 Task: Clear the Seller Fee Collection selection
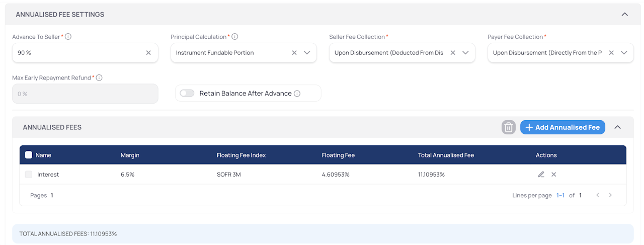coord(453,53)
